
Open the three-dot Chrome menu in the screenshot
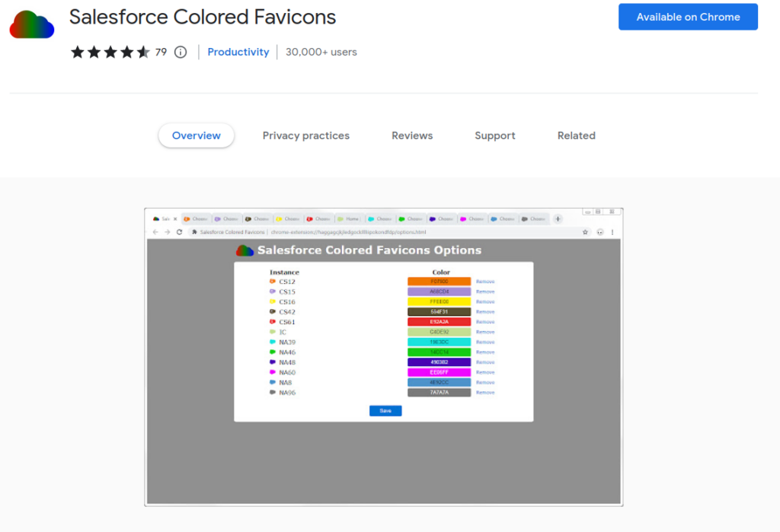pos(613,231)
